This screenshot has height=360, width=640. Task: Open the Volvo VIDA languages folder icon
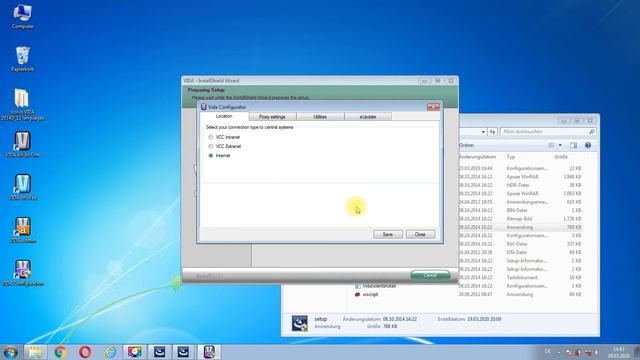click(x=22, y=104)
